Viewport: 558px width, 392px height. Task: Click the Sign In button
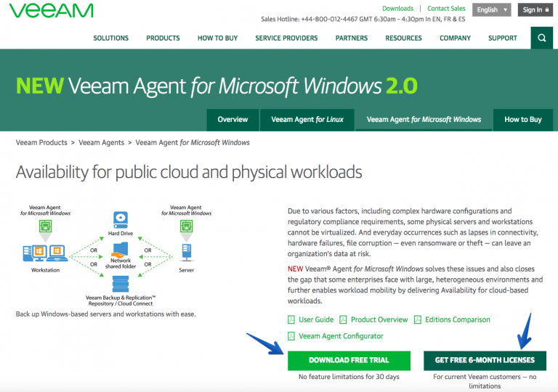click(x=535, y=9)
